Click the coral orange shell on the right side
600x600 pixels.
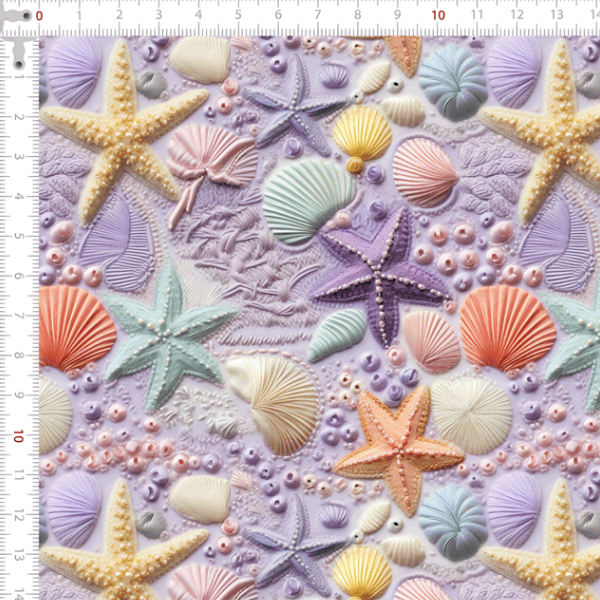(508, 327)
